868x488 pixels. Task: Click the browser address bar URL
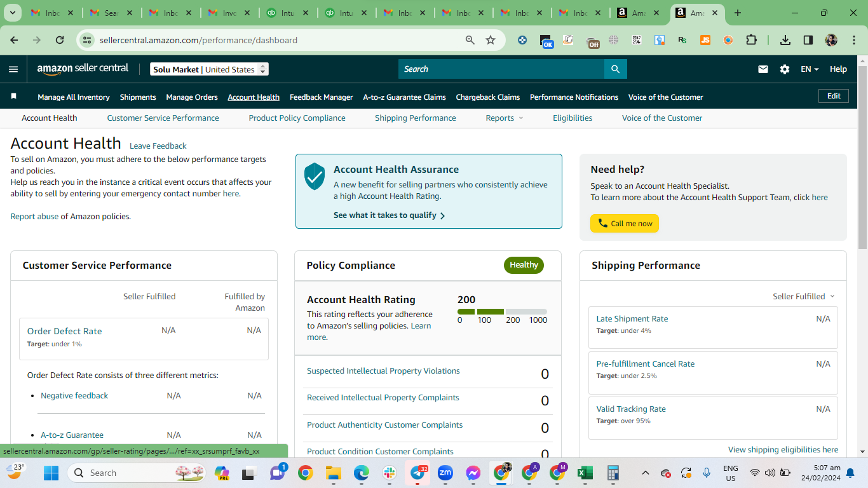tap(198, 40)
